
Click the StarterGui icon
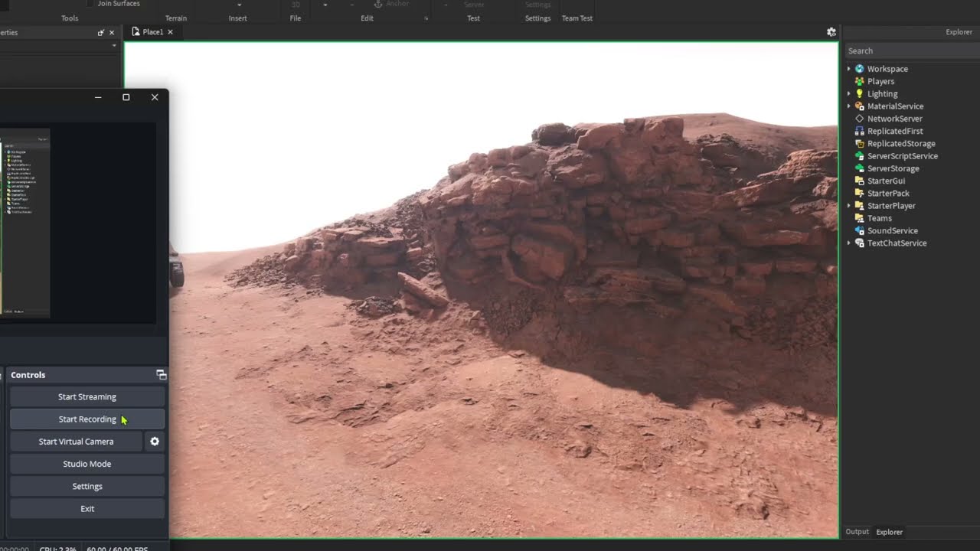[x=859, y=181]
